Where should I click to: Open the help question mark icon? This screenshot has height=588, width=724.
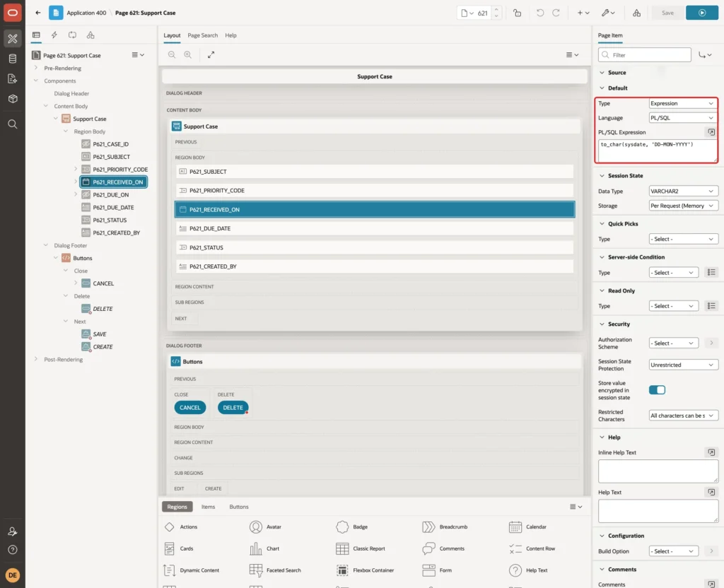click(x=13, y=550)
